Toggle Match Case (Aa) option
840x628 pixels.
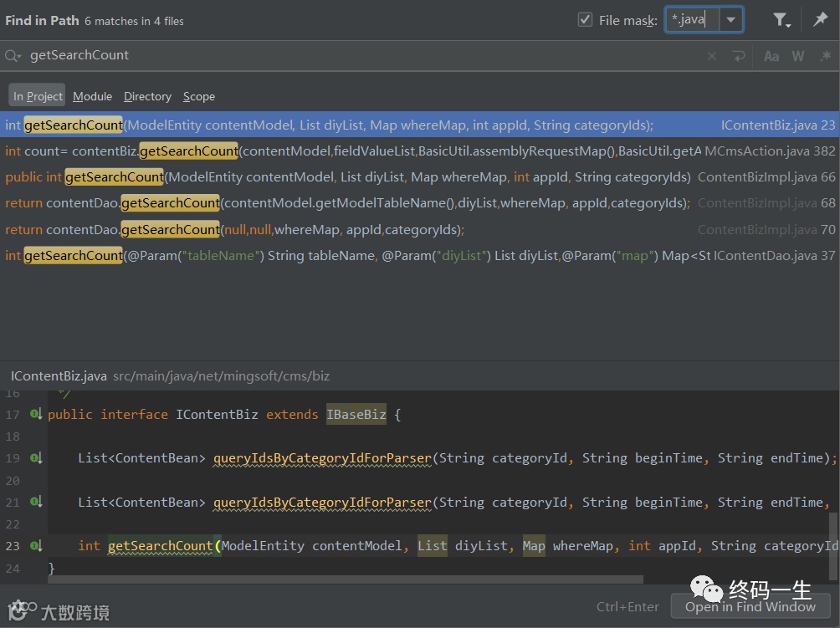[771, 56]
